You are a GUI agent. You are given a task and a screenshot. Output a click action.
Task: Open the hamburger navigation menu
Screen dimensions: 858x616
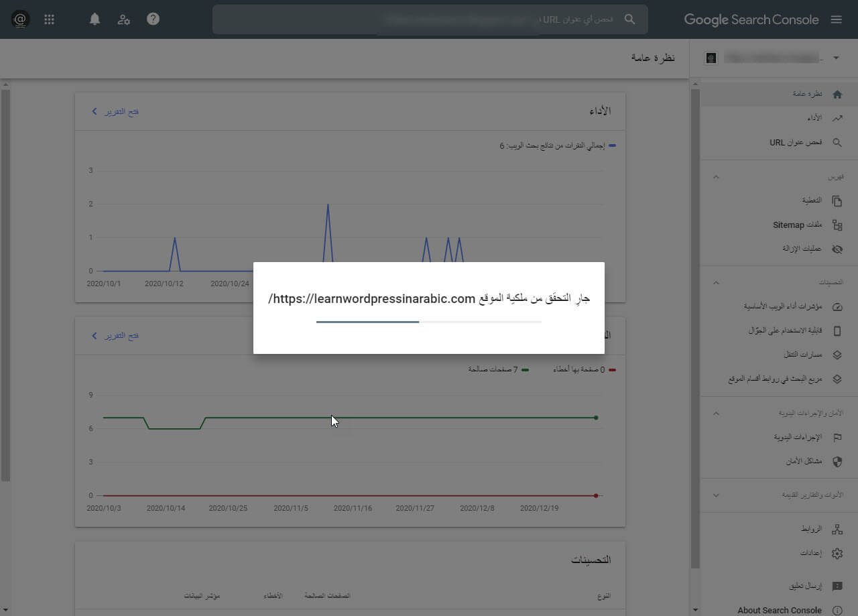(x=836, y=19)
